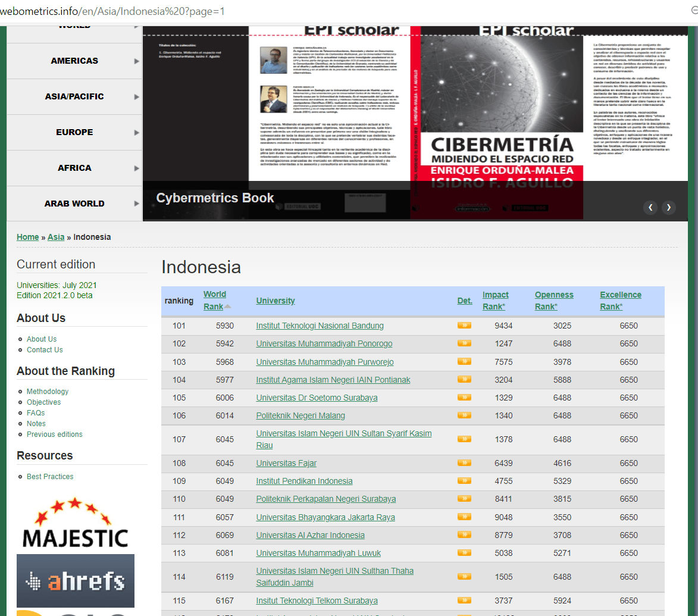This screenshot has width=698, height=616.
Task: Open Institut Teknologi Nasional Bandung link
Action: pos(320,326)
